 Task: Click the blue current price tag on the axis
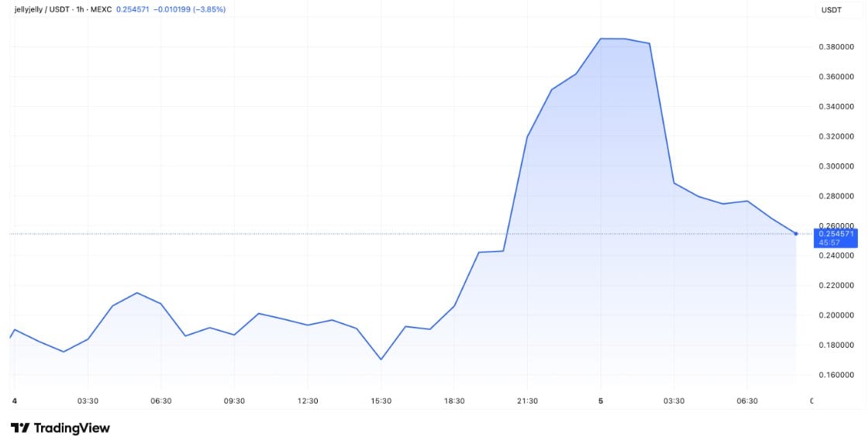point(835,237)
